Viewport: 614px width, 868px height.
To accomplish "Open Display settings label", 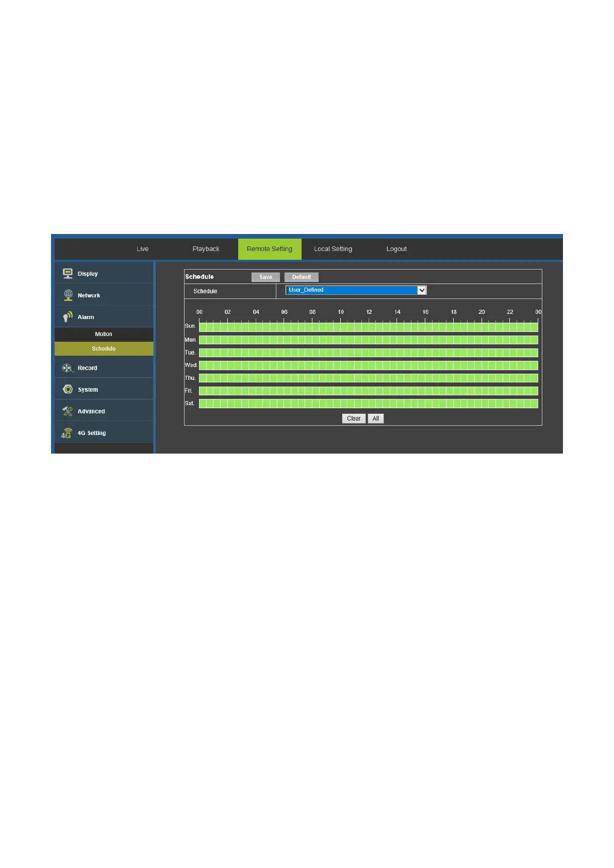I will click(x=88, y=274).
